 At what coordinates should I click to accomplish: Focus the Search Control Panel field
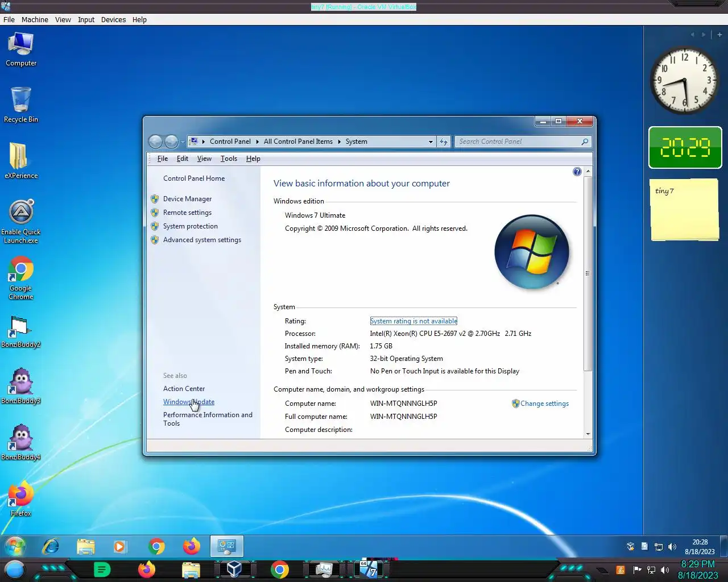click(522, 142)
